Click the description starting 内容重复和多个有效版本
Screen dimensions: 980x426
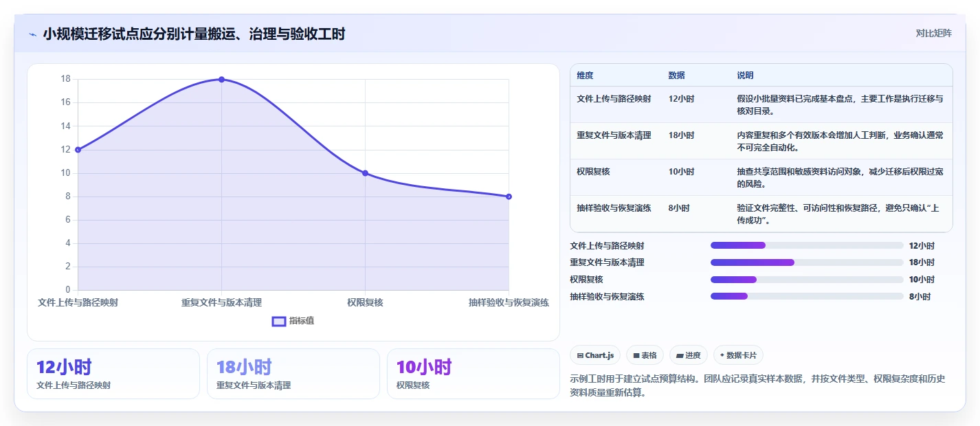tap(840, 141)
